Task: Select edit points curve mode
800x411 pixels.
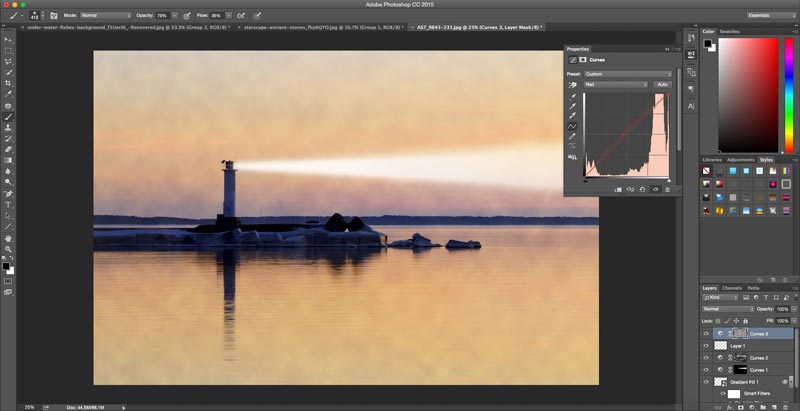Action: (x=572, y=126)
